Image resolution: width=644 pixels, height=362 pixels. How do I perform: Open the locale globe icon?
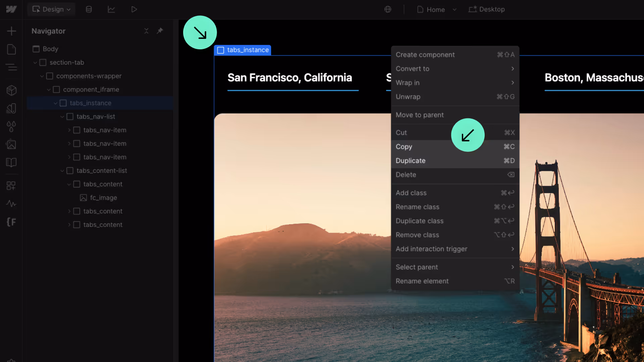pos(388,9)
